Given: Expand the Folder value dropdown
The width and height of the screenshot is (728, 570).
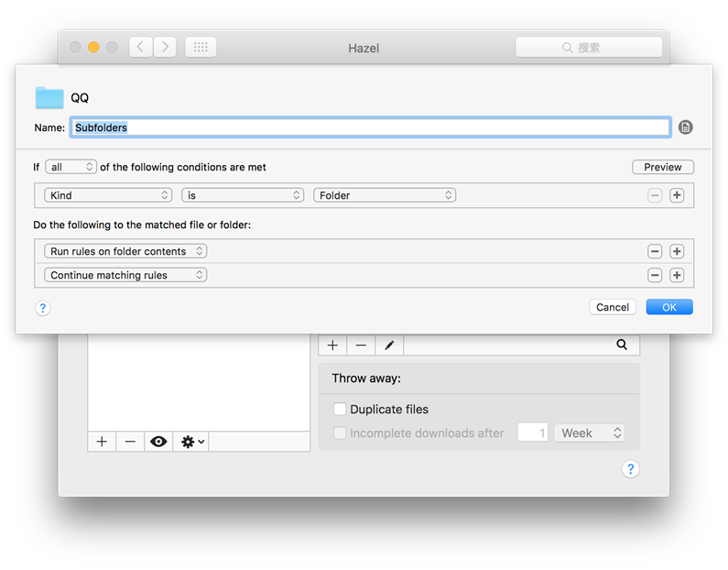Looking at the screenshot, I should click(x=385, y=195).
